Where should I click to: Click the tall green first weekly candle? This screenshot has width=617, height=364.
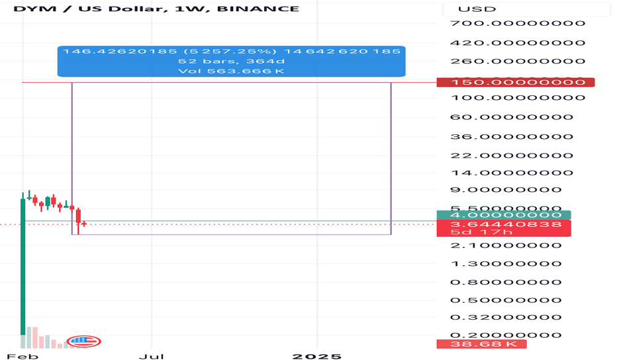click(23, 267)
